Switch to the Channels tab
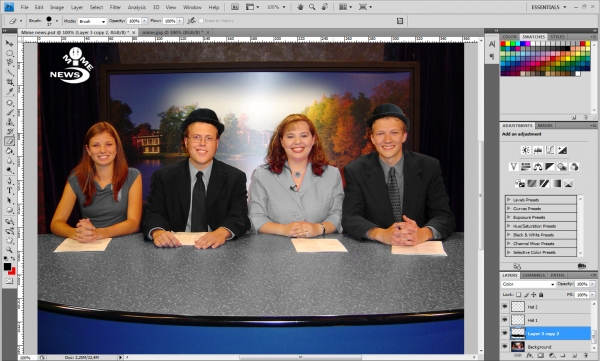 click(533, 275)
